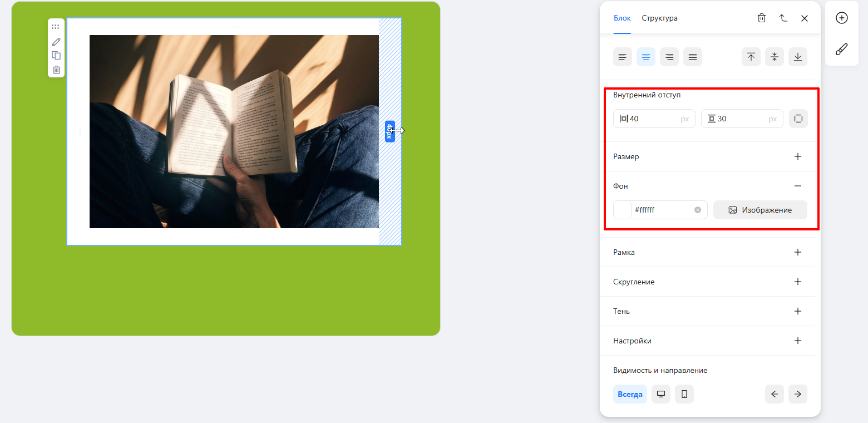
Task: Align content vertically to the bottom
Action: pos(798,57)
